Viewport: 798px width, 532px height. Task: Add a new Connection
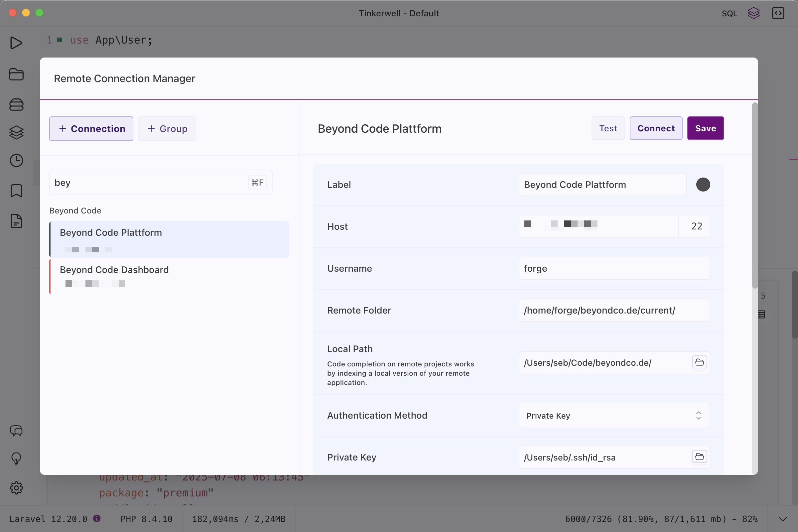click(x=91, y=129)
